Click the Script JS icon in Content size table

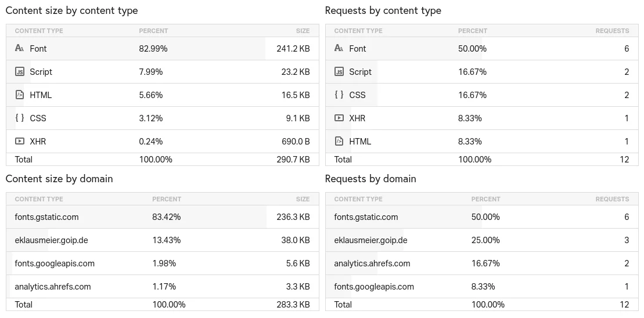tap(20, 72)
